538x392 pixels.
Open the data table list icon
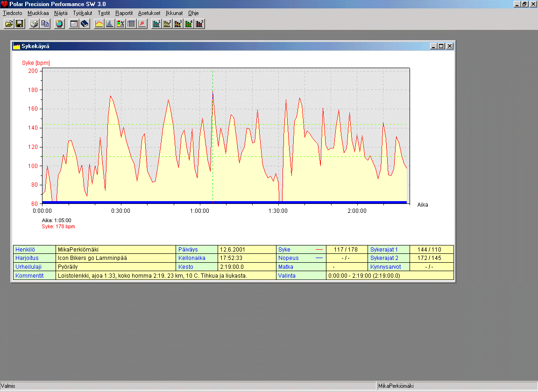click(x=131, y=24)
